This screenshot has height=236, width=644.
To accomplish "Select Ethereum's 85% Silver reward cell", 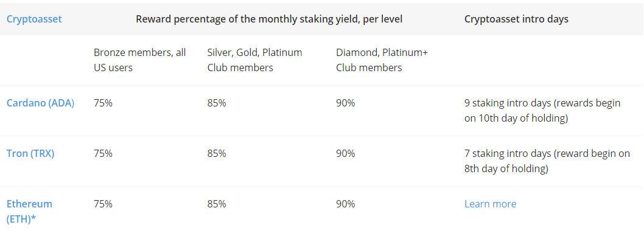I will click(217, 204).
